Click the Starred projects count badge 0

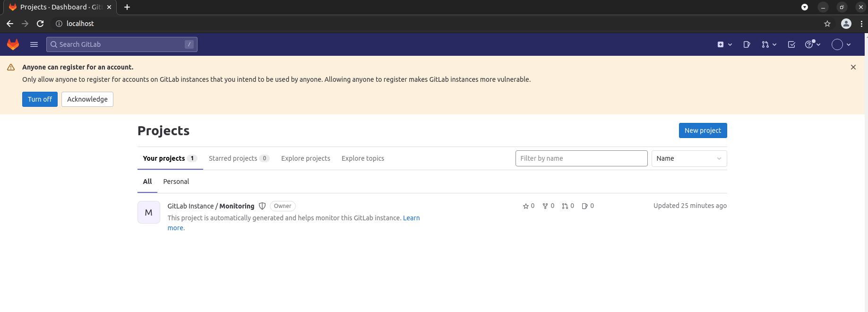265,158
